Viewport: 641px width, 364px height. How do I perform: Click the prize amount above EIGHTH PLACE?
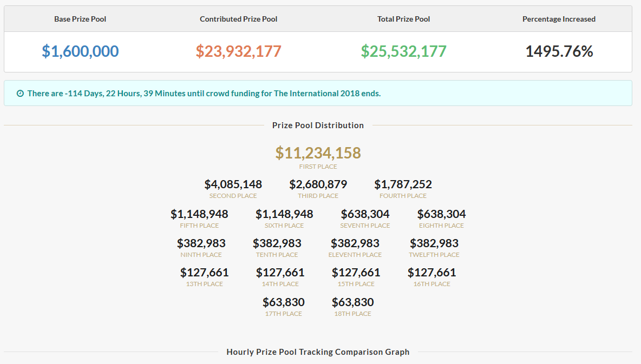[x=442, y=214]
